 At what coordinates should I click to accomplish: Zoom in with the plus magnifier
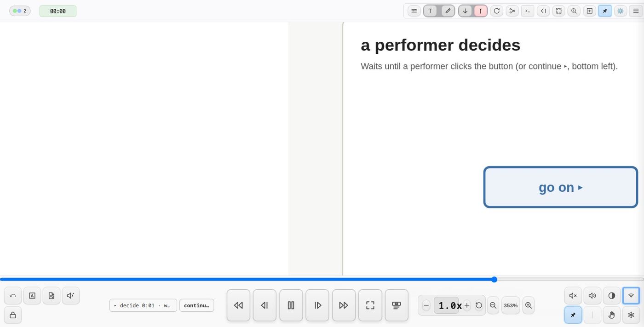[529, 305]
